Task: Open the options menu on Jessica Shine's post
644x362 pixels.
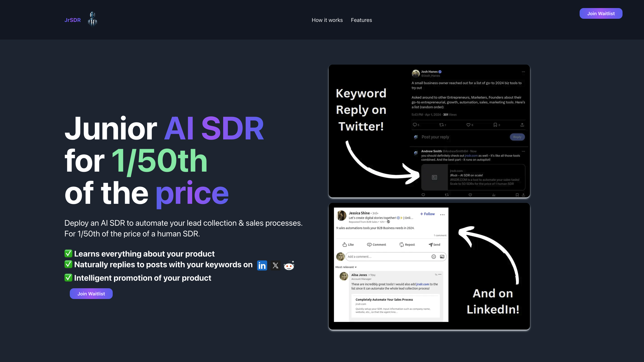Action: pos(442,214)
